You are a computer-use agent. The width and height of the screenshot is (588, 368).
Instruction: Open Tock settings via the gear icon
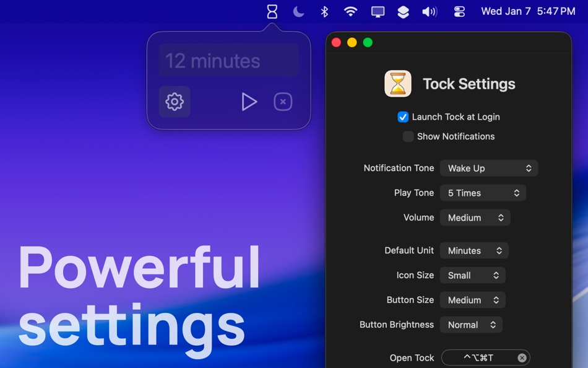pyautogui.click(x=174, y=102)
